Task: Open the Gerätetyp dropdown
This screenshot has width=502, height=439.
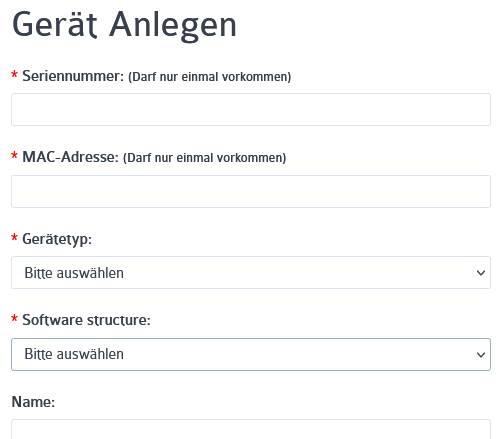Action: (251, 273)
